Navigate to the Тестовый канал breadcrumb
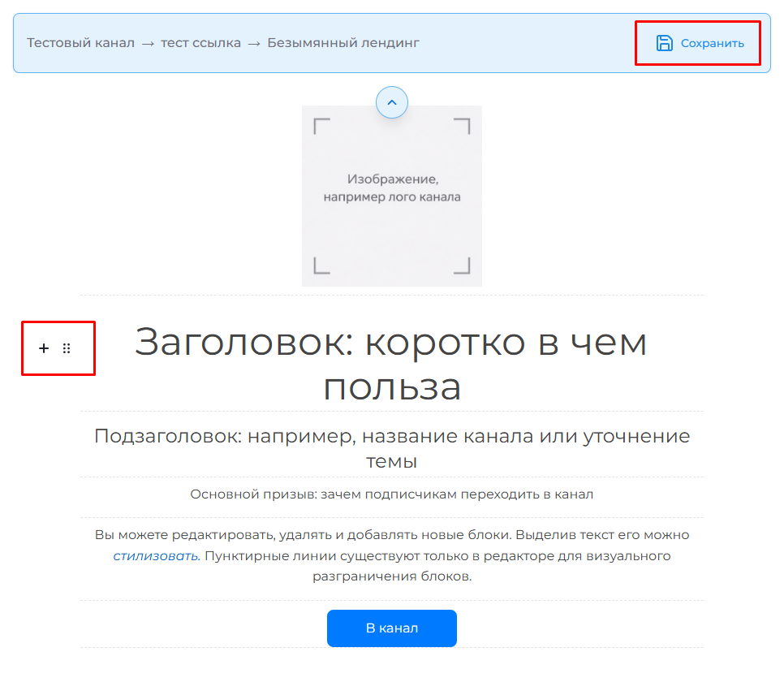 (79, 42)
